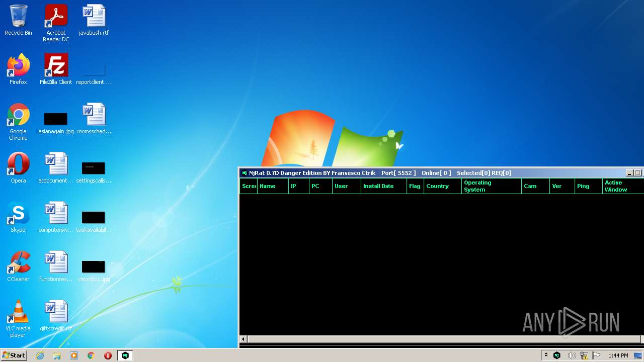The image size is (644, 362).
Task: Sort by Flag column header
Action: tap(415, 186)
